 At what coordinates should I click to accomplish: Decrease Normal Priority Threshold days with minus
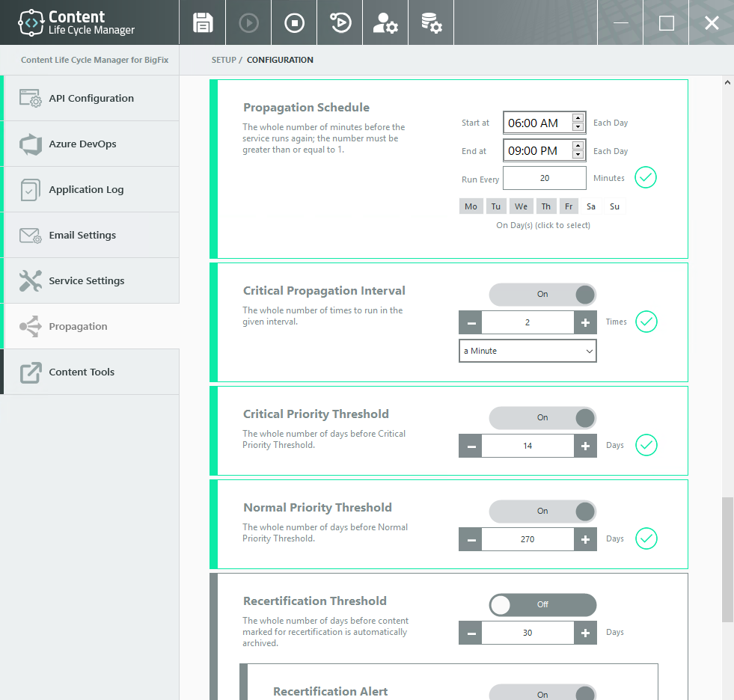471,539
